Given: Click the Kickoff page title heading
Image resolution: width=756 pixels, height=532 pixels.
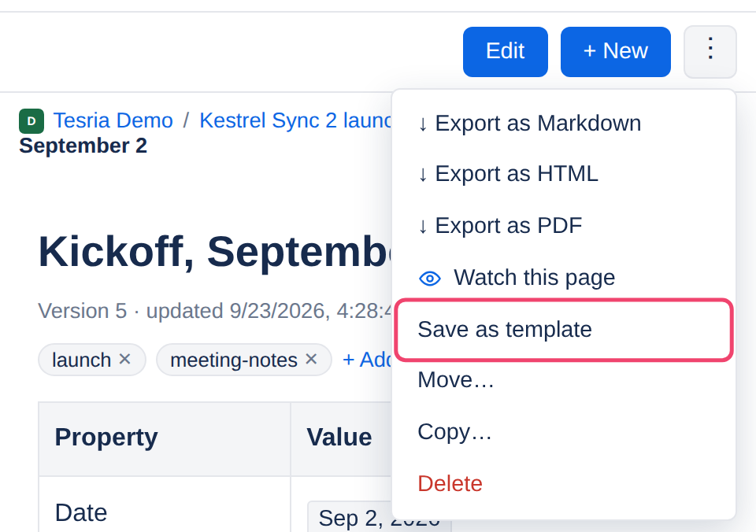Looking at the screenshot, I should click(214, 252).
